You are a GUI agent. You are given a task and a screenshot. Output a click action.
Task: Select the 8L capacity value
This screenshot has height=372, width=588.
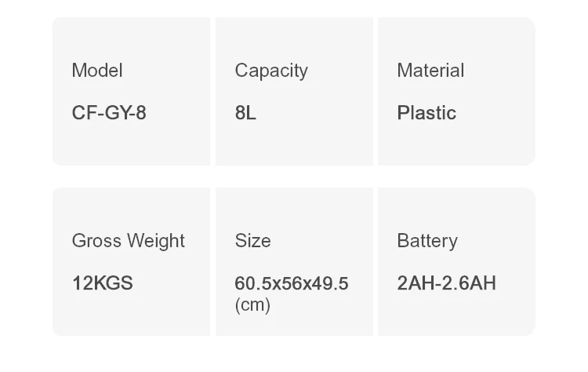[245, 113]
